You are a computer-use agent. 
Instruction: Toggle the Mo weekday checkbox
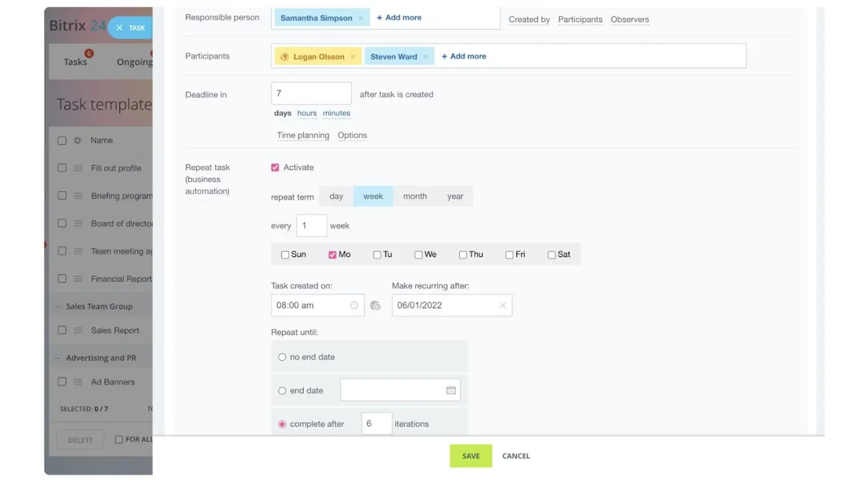click(333, 254)
